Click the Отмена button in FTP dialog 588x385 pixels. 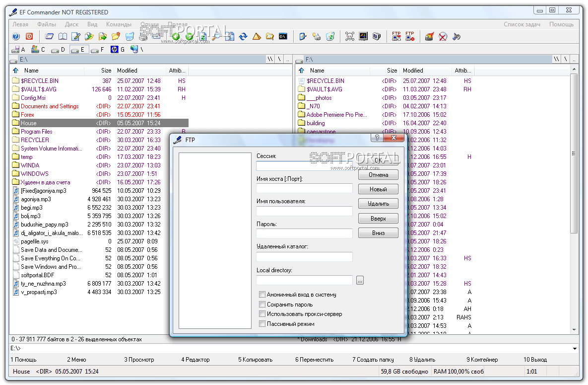[x=378, y=175]
